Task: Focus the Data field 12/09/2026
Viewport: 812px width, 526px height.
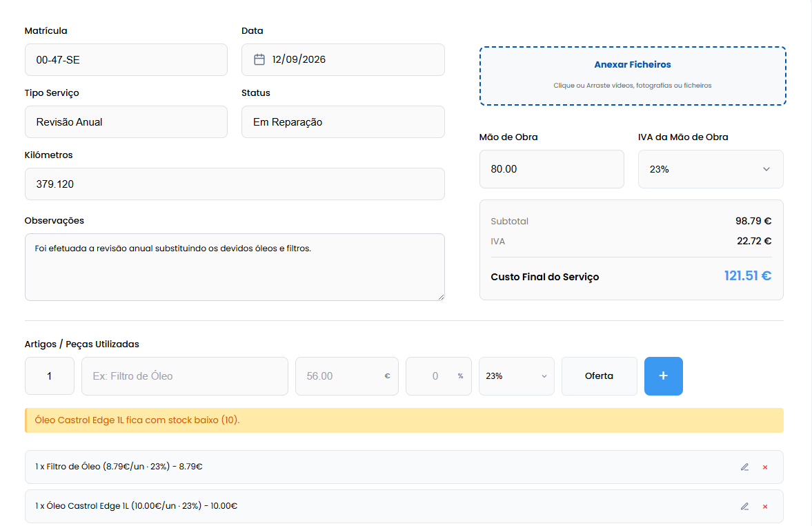Action: pyautogui.click(x=343, y=59)
